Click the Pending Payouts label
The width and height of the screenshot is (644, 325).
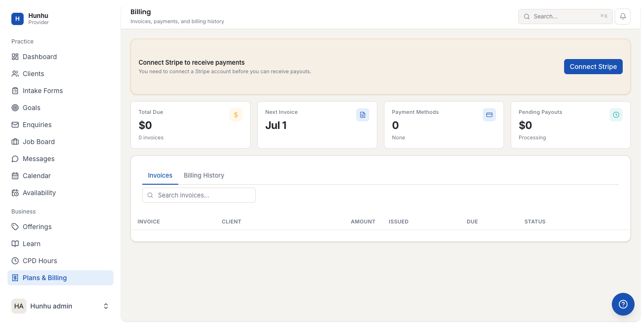(x=540, y=112)
